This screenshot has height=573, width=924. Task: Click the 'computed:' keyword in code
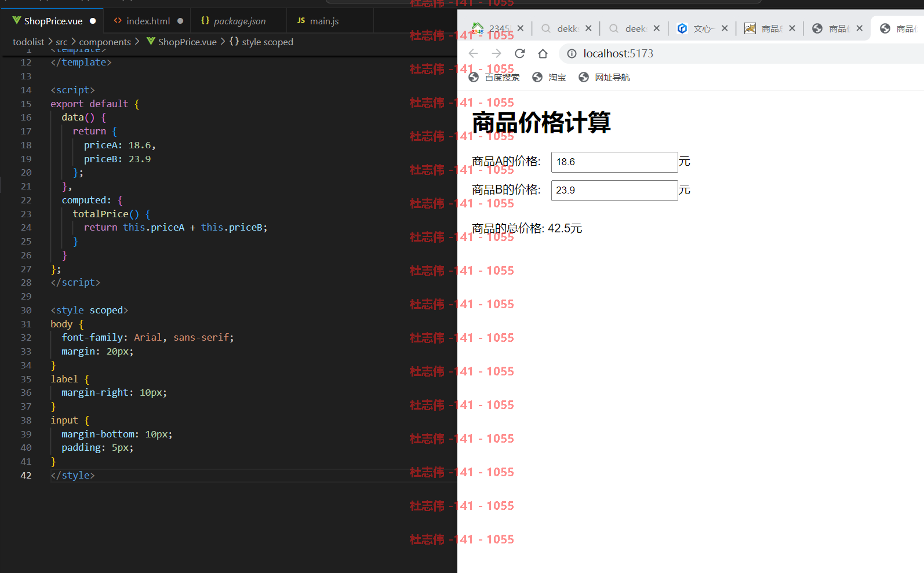tap(86, 200)
